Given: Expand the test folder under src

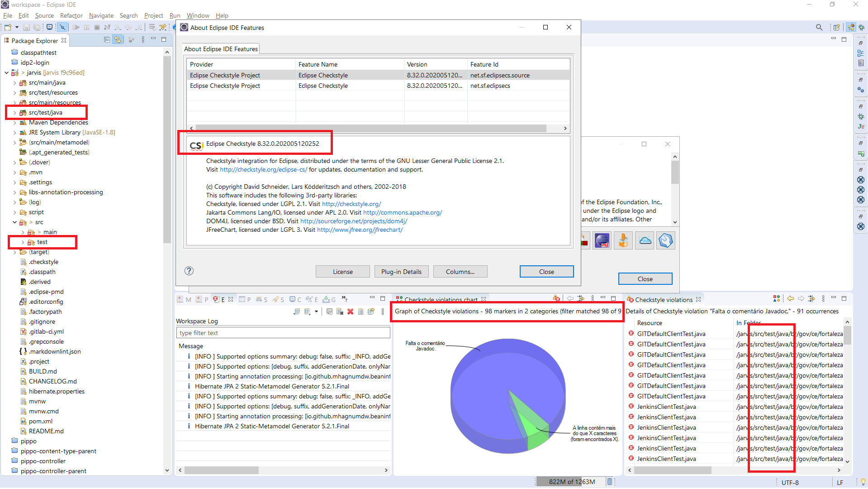Looking at the screenshot, I should [23, 242].
